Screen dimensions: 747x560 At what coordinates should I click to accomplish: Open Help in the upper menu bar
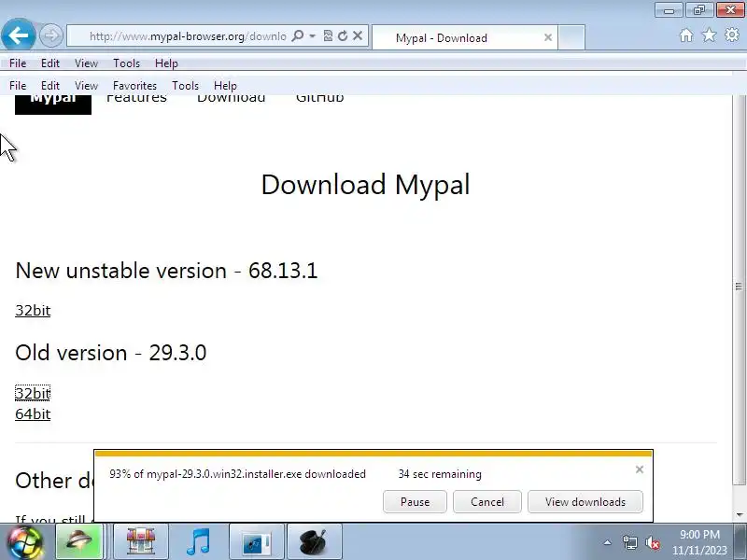click(166, 63)
